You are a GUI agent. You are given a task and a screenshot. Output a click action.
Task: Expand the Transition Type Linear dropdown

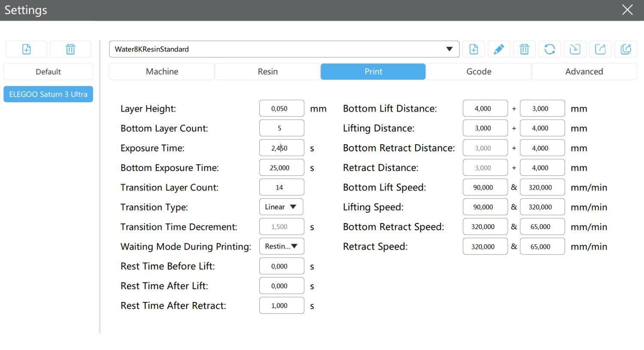tap(281, 207)
